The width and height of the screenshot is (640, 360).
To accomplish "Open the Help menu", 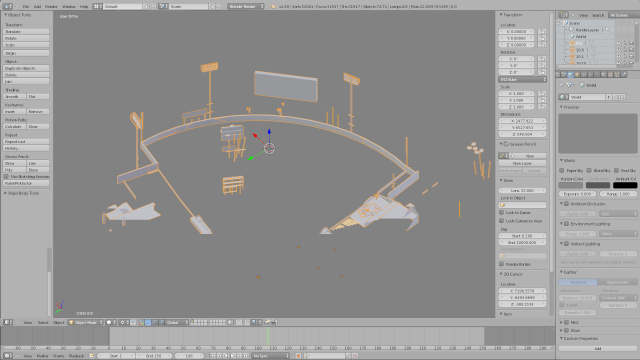I will [84, 7].
